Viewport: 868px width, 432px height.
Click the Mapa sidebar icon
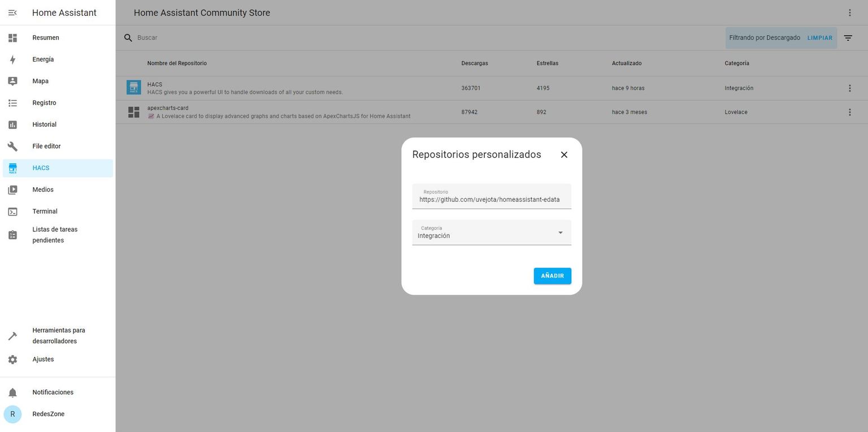click(x=12, y=81)
